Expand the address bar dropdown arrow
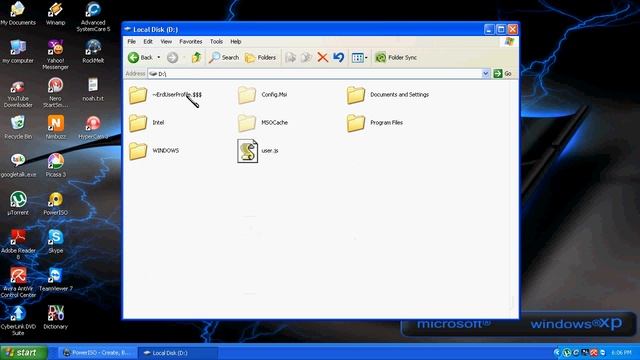 (x=485, y=73)
